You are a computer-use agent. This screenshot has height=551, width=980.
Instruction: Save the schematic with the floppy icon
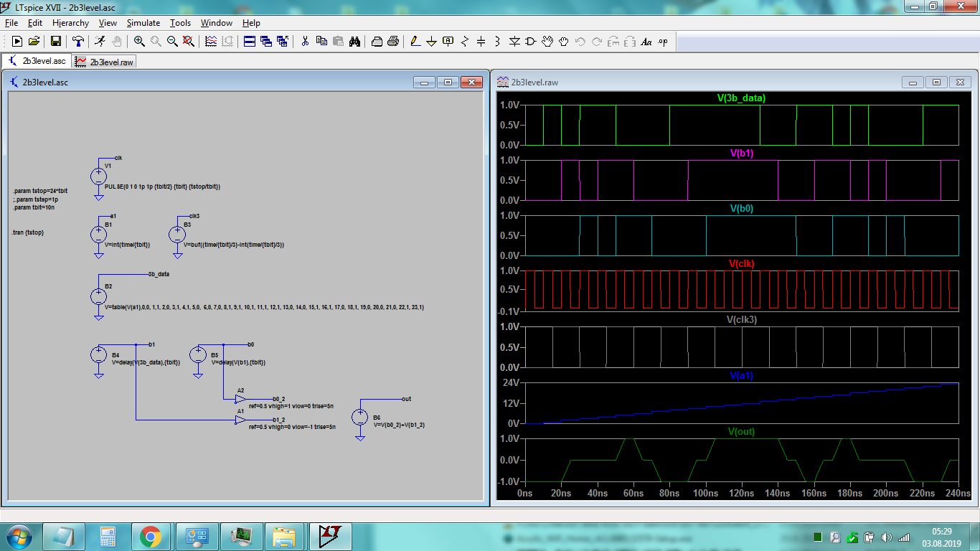click(x=56, y=42)
